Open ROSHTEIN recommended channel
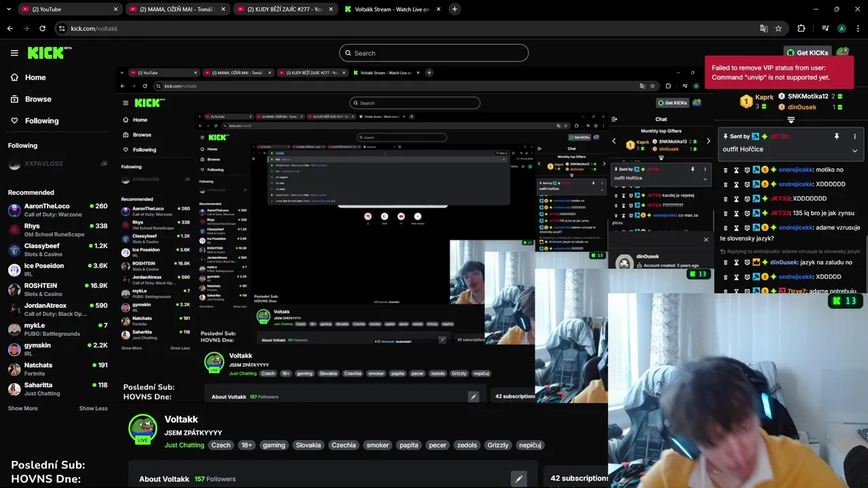Viewport: 868px width, 488px height. [58, 289]
